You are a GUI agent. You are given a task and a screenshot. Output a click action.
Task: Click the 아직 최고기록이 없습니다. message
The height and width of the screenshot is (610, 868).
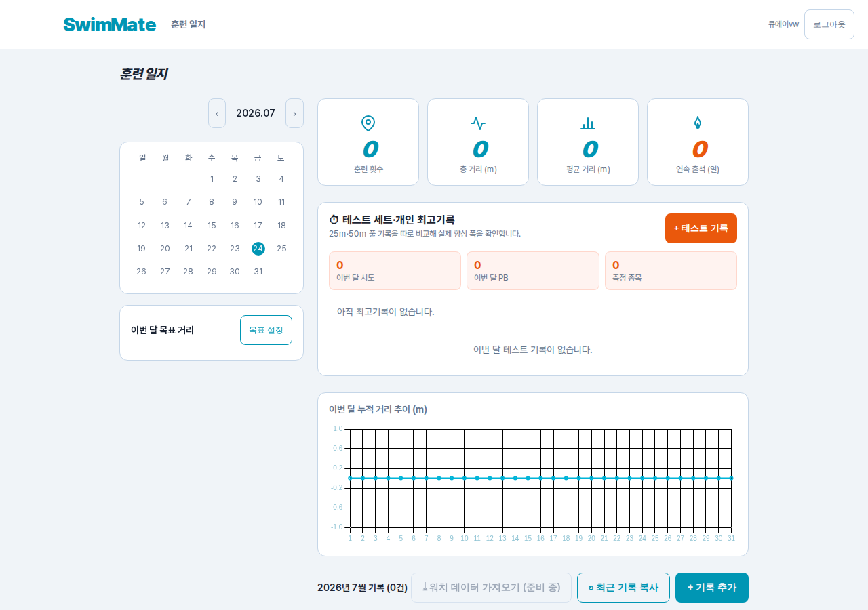coord(385,312)
